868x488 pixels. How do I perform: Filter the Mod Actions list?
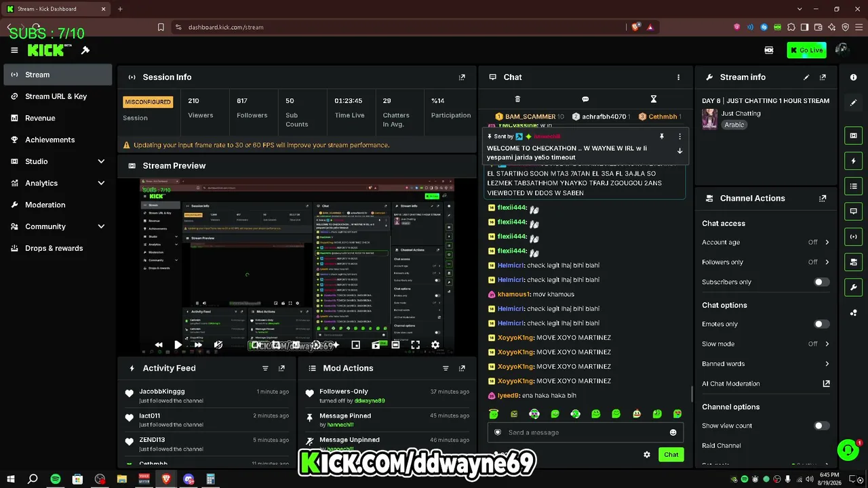(x=446, y=368)
